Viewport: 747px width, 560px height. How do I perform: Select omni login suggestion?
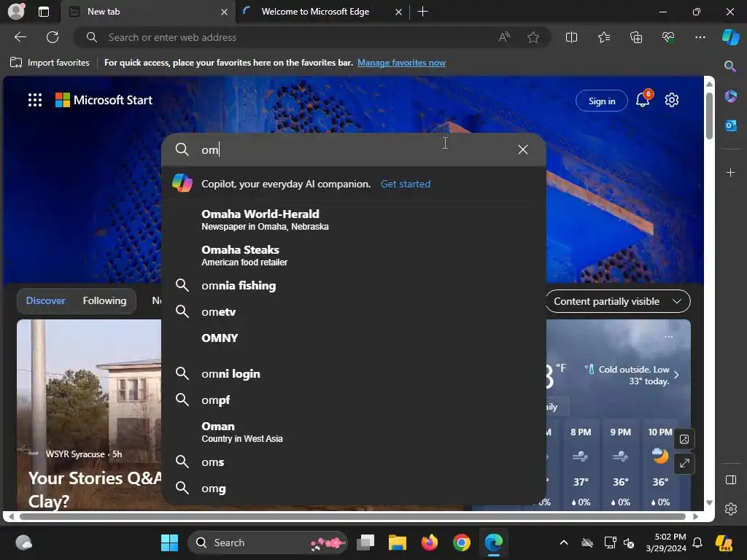point(354,373)
